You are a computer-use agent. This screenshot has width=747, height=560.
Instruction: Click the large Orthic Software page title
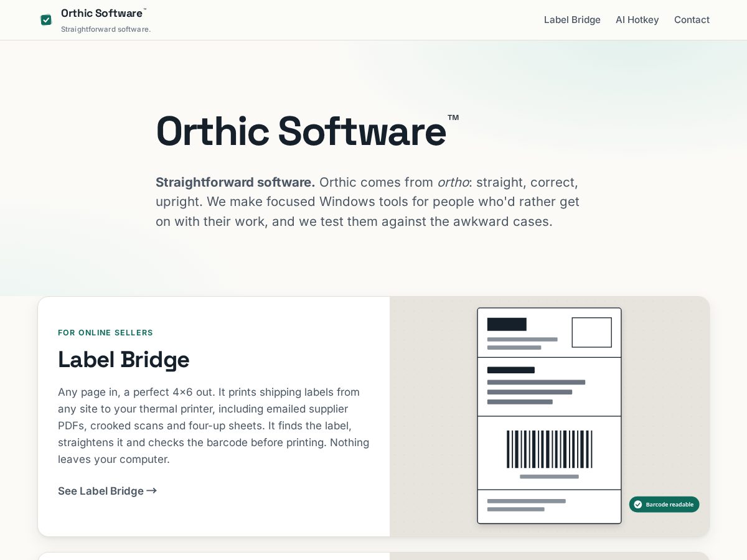(308, 132)
